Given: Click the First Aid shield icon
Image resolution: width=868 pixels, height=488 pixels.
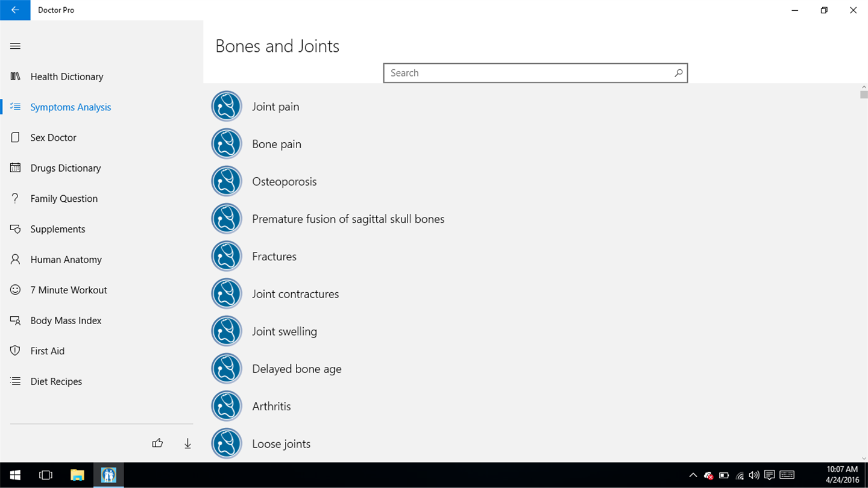Looking at the screenshot, I should click(x=16, y=351).
